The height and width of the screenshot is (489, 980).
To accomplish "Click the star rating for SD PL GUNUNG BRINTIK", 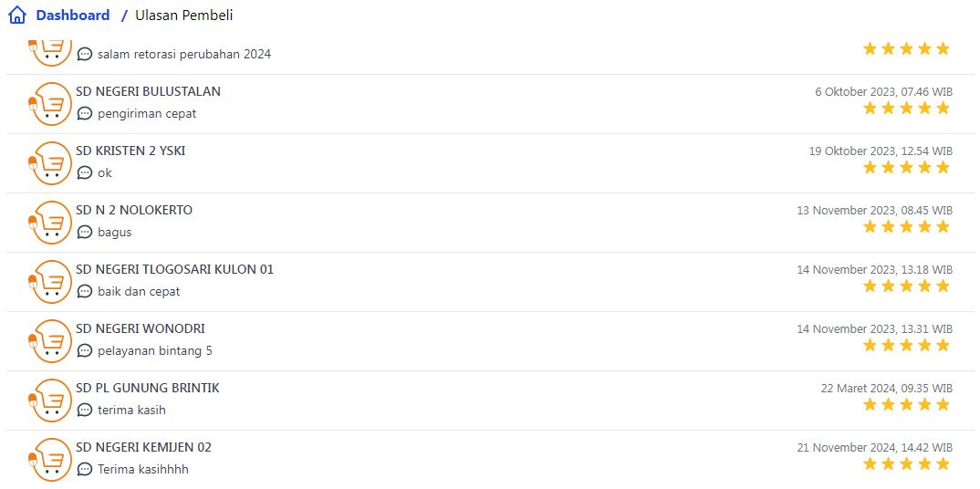I will (x=906, y=405).
